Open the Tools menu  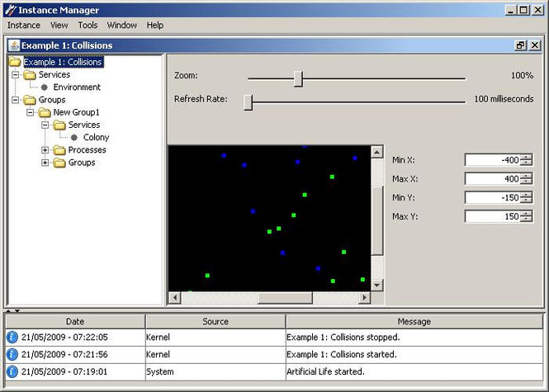pos(88,26)
